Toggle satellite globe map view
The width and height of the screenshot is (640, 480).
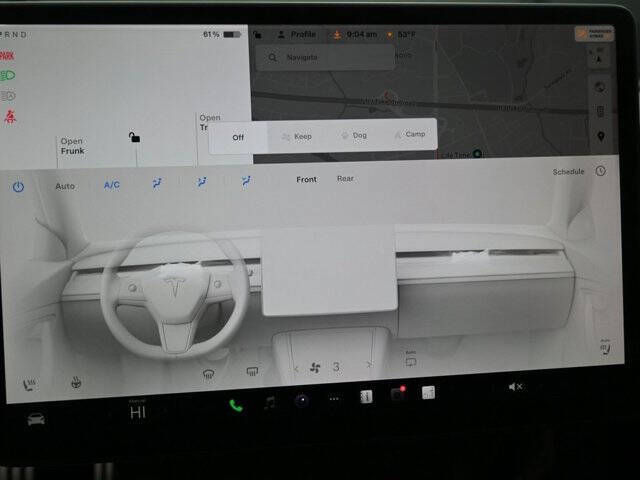click(x=600, y=87)
